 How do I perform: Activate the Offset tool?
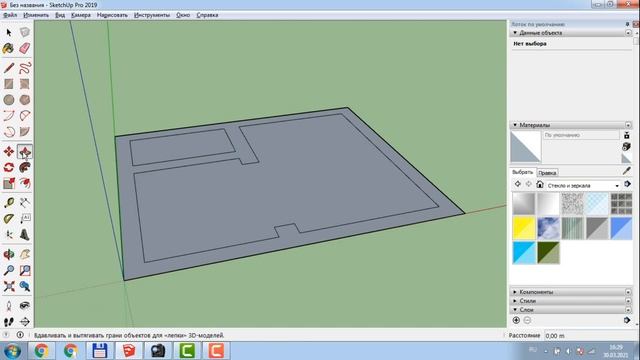click(x=24, y=183)
